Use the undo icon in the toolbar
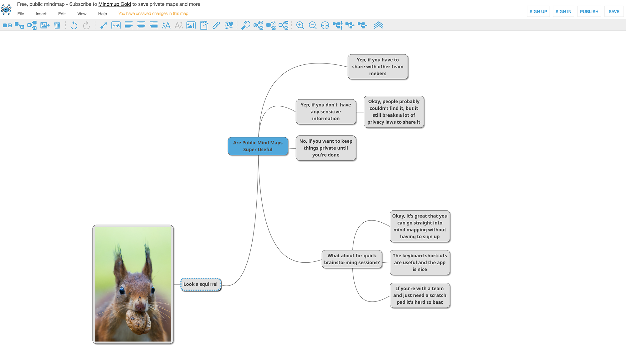Viewport: 626px width, 364px height. tap(74, 25)
